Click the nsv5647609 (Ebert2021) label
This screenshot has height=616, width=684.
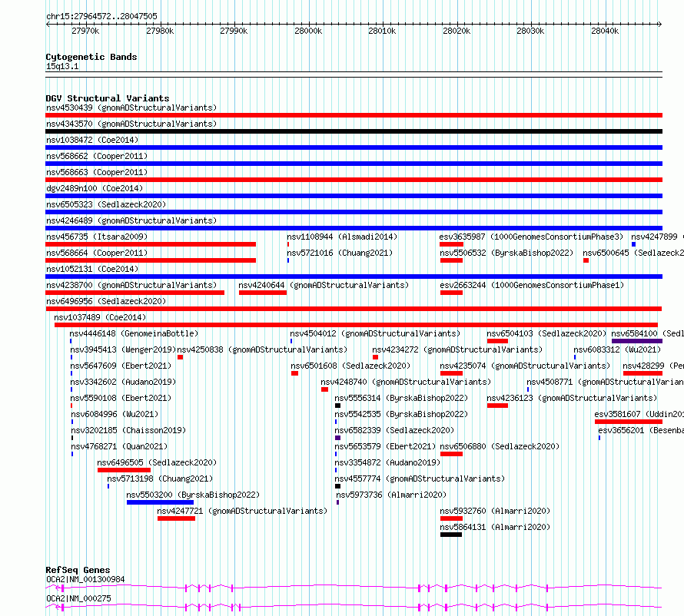coord(121,366)
